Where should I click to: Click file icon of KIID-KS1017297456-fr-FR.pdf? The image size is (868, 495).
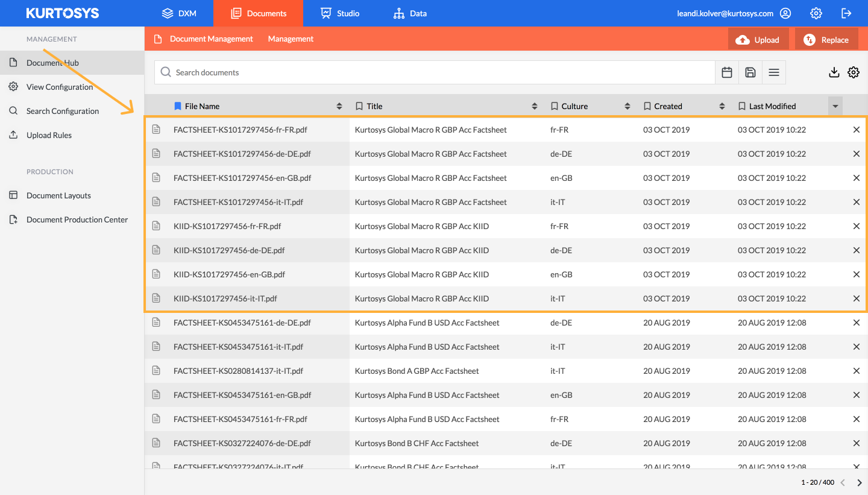[156, 226]
